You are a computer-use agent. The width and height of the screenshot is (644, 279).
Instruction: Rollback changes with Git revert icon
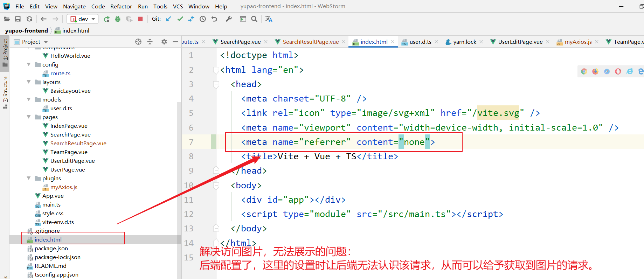pyautogui.click(x=214, y=19)
